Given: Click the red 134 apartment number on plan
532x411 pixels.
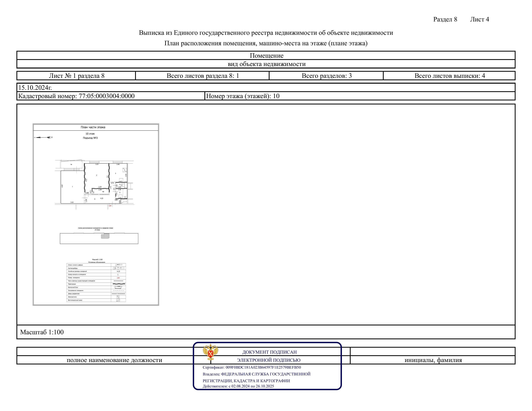Looking at the screenshot, I should point(110,206).
